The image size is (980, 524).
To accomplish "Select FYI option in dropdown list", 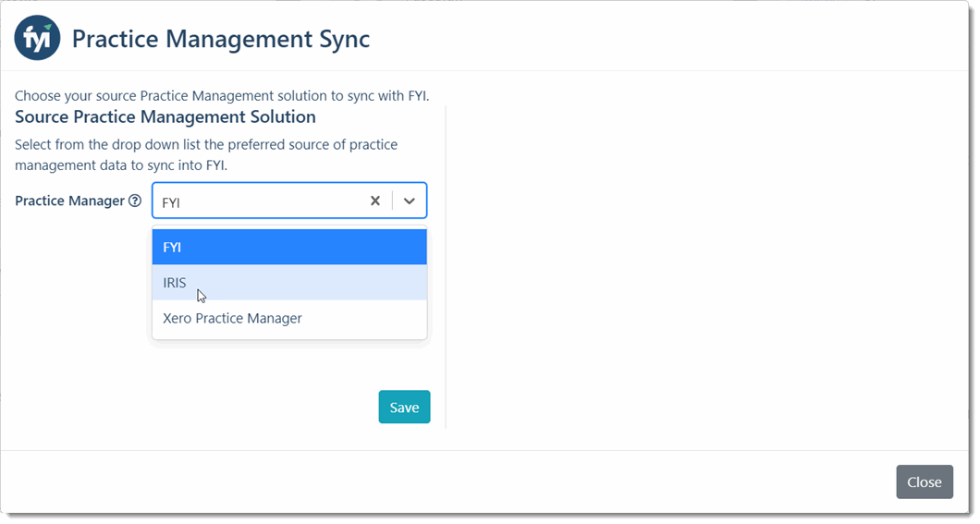I will coord(289,247).
